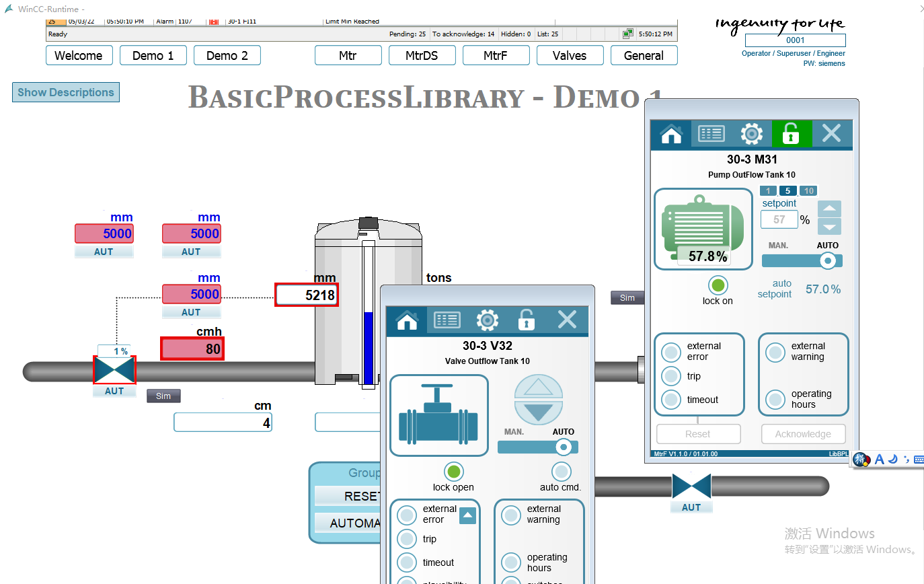This screenshot has height=584, width=924.
Task: Toggle MAN/AUTO switch in M31 faceplate
Action: (x=802, y=260)
